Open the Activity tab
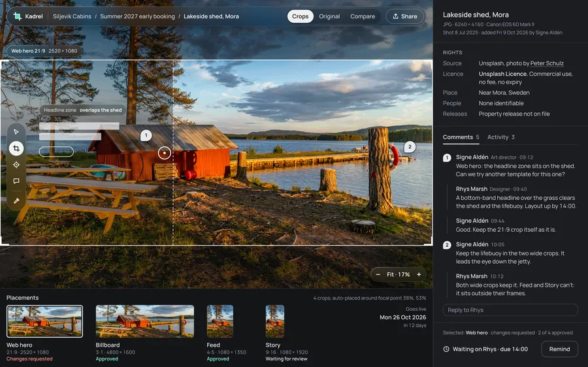The width and height of the screenshot is (588, 367). [x=501, y=137]
